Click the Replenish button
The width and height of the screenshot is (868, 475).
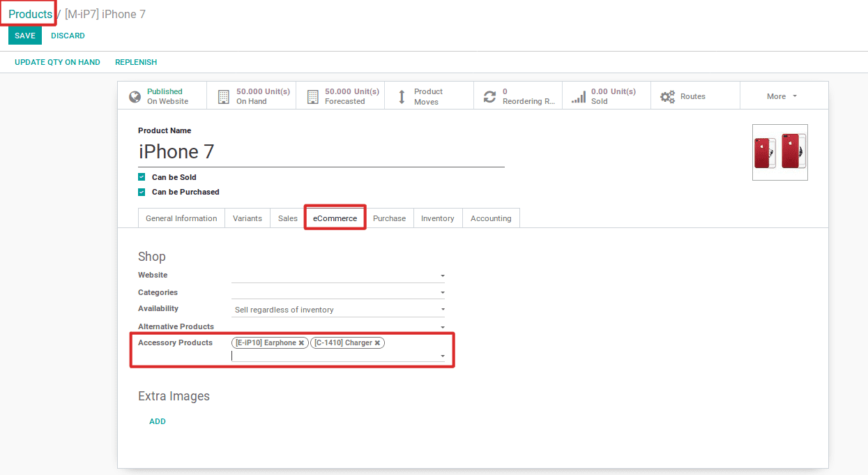click(136, 62)
